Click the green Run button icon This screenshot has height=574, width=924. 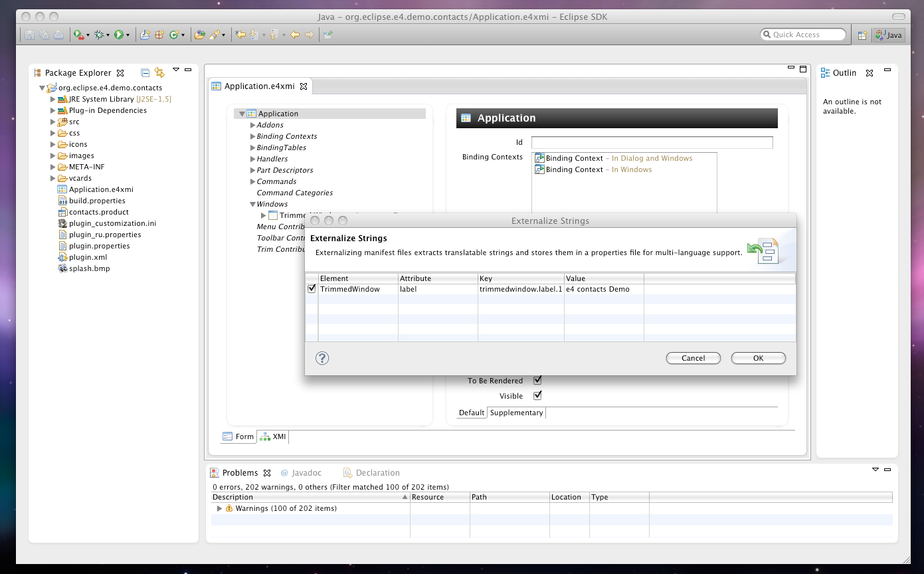(x=119, y=35)
